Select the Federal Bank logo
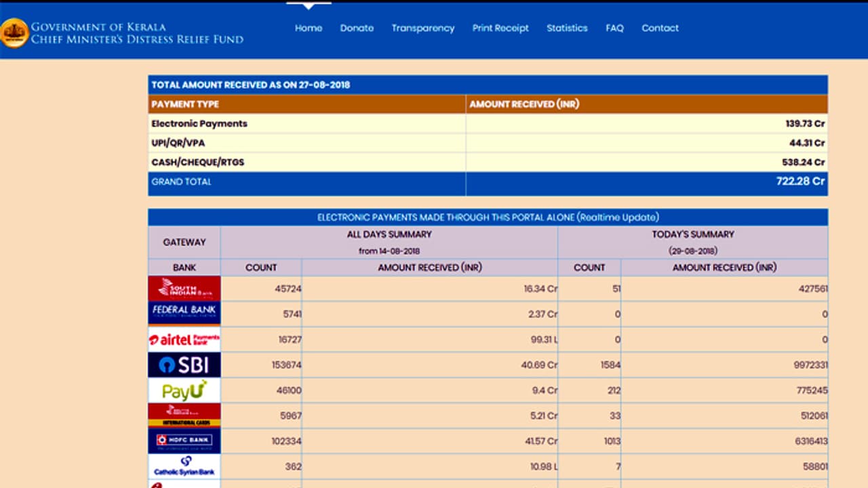The image size is (868, 488). [184, 313]
